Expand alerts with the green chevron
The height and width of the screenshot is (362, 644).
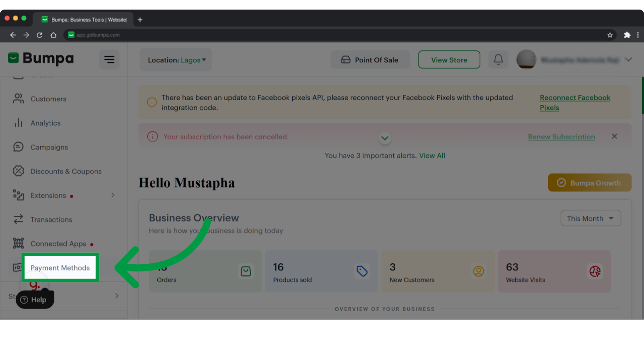coord(385,138)
